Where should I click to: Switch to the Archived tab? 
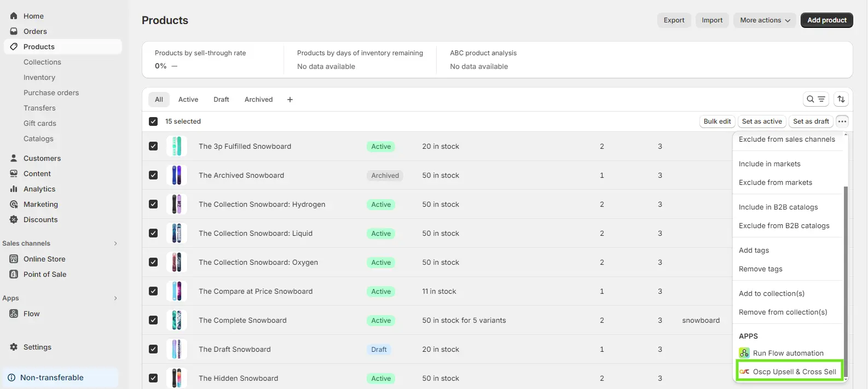point(258,100)
